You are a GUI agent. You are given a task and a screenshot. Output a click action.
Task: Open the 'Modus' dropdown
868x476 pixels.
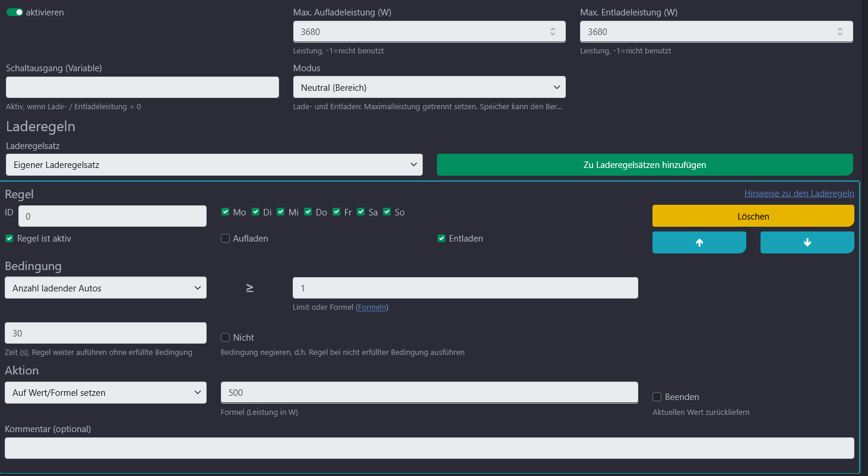pyautogui.click(x=429, y=87)
